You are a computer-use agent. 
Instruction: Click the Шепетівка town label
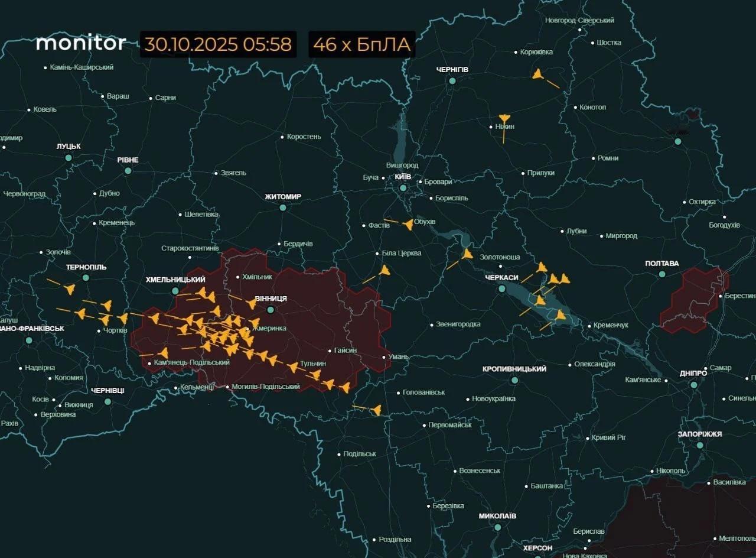201,214
